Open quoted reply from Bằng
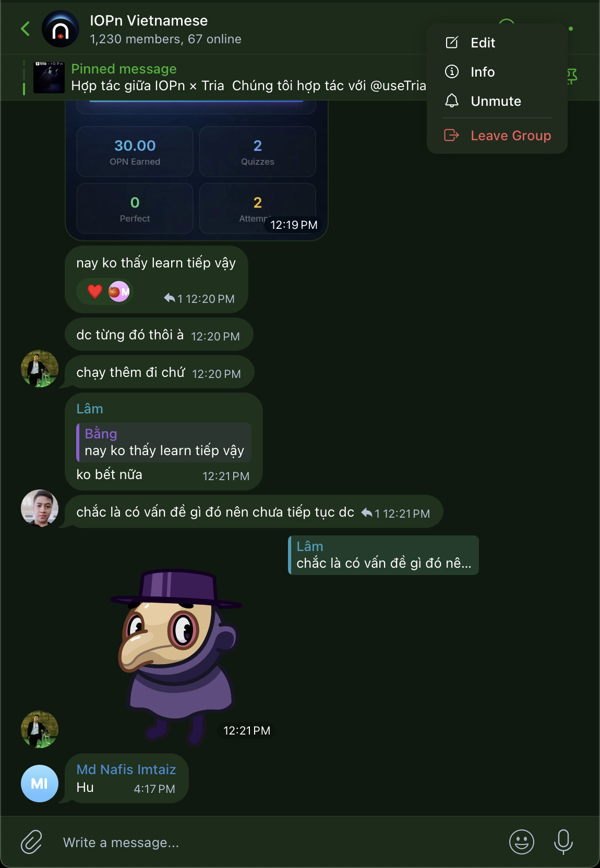Screen dimensions: 600x868 click(x=164, y=442)
